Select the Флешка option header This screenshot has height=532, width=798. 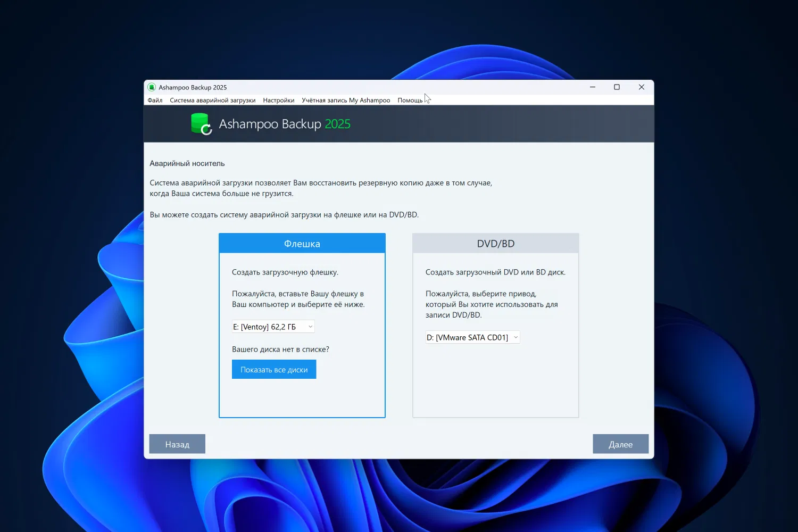click(302, 244)
